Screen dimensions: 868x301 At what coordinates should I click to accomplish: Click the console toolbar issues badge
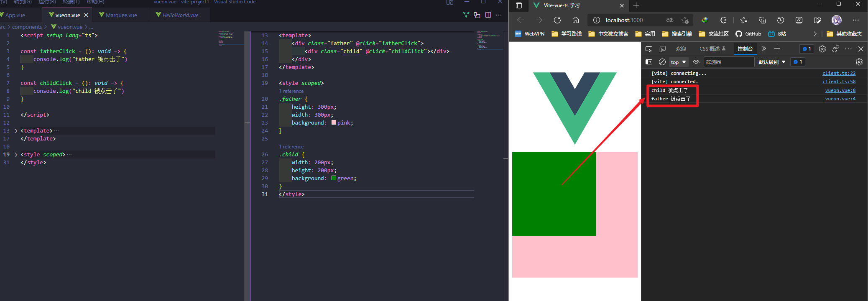pyautogui.click(x=798, y=62)
